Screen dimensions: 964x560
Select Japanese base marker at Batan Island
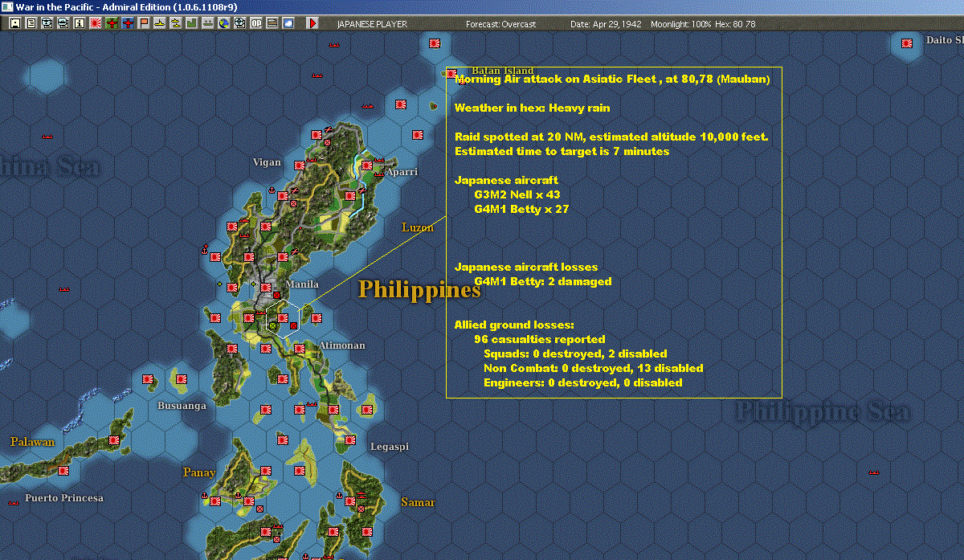pyautogui.click(x=451, y=73)
